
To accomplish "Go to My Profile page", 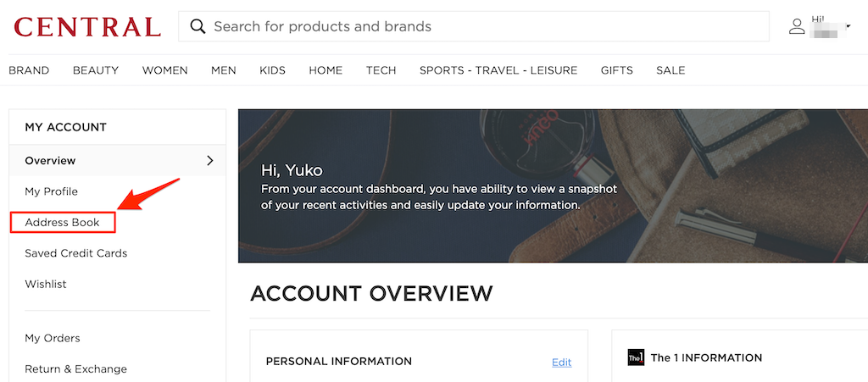I will pos(51,191).
